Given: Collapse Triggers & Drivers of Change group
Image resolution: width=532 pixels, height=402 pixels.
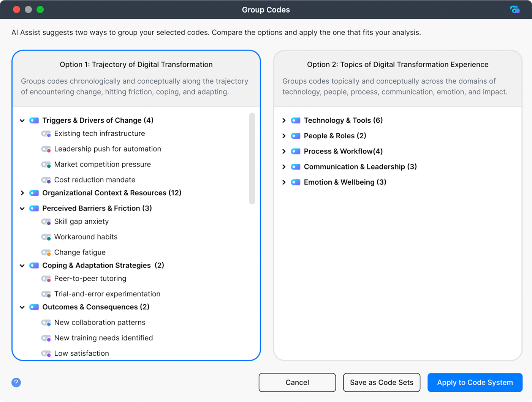Looking at the screenshot, I should pos(22,120).
